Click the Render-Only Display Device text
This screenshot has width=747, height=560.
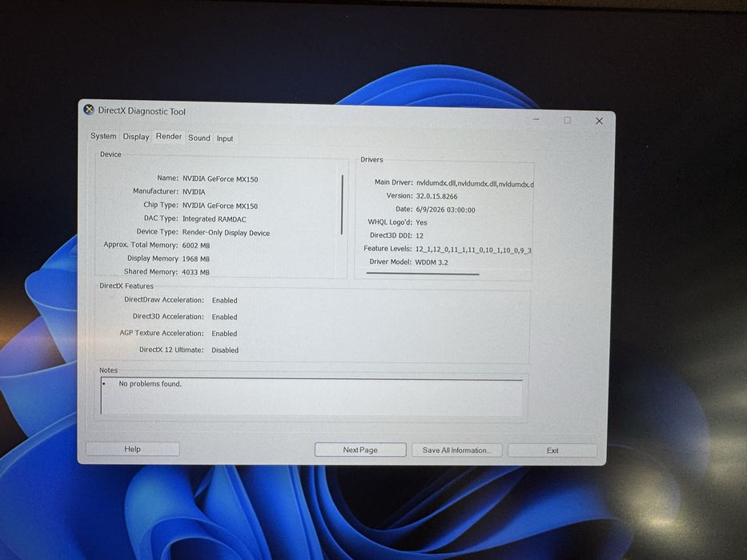point(226,233)
